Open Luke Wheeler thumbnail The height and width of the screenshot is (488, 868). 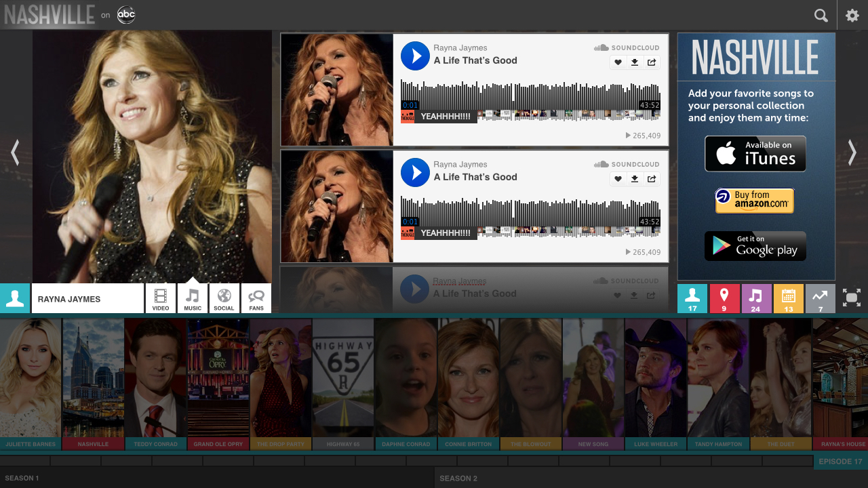click(656, 384)
